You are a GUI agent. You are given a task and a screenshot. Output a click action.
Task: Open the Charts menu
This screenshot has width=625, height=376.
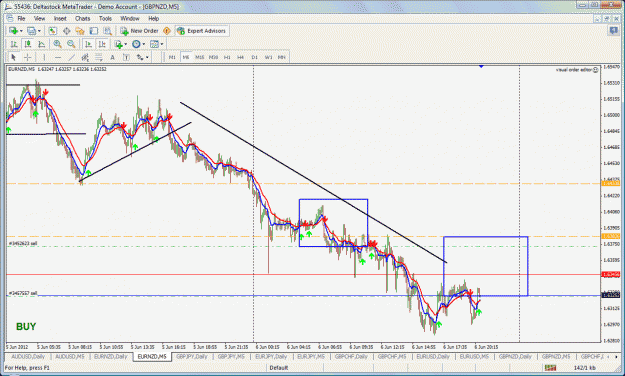click(83, 18)
